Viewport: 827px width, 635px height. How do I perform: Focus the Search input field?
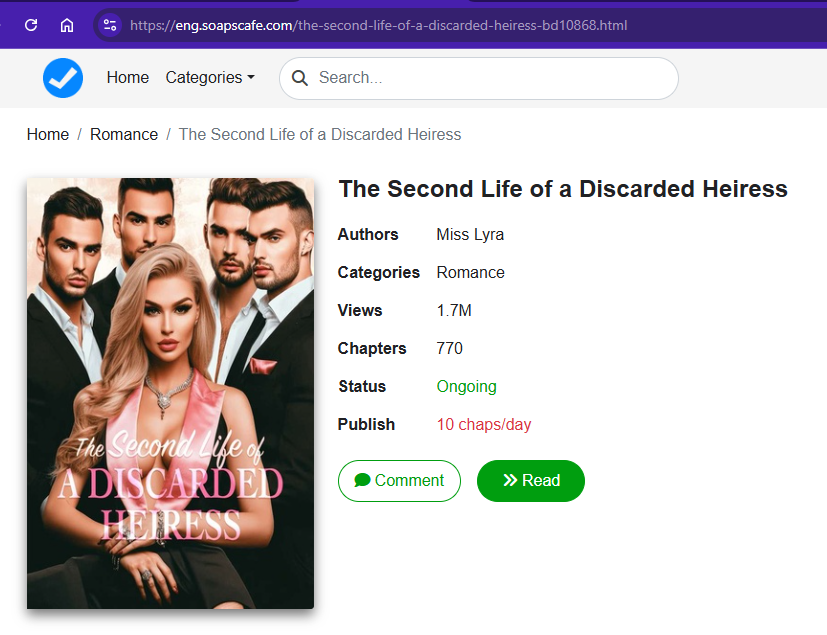click(x=478, y=78)
